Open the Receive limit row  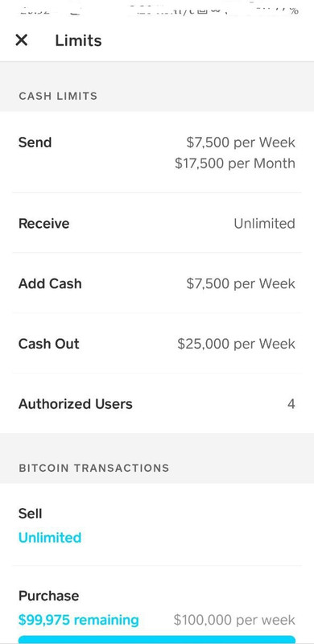(x=157, y=223)
